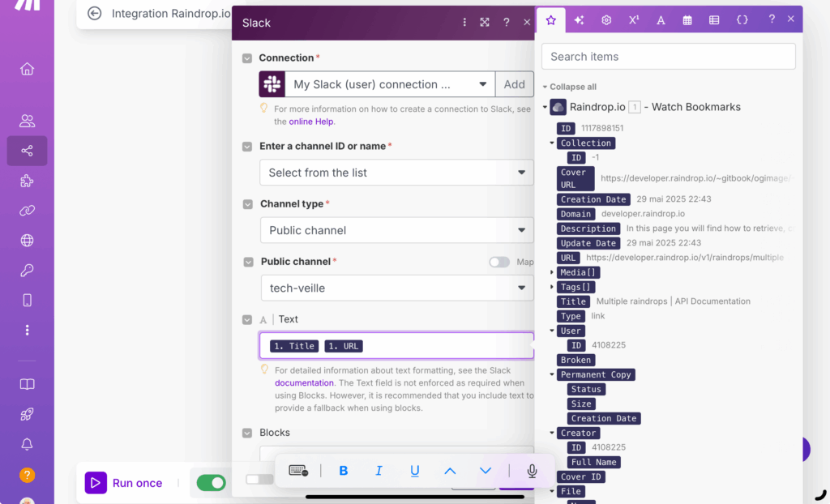Viewport: 830px width, 504px height.
Task: Click the keyboard icon in the typing toolbar
Action: (x=298, y=471)
